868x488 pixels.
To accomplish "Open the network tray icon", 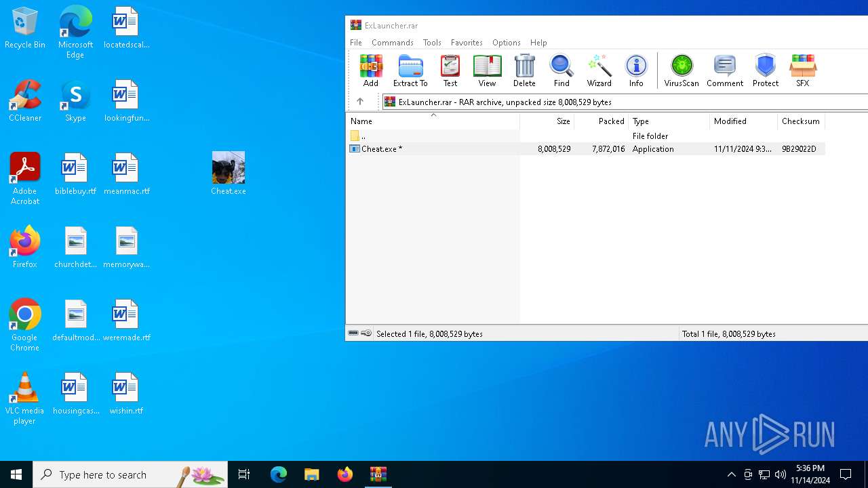I will [764, 474].
